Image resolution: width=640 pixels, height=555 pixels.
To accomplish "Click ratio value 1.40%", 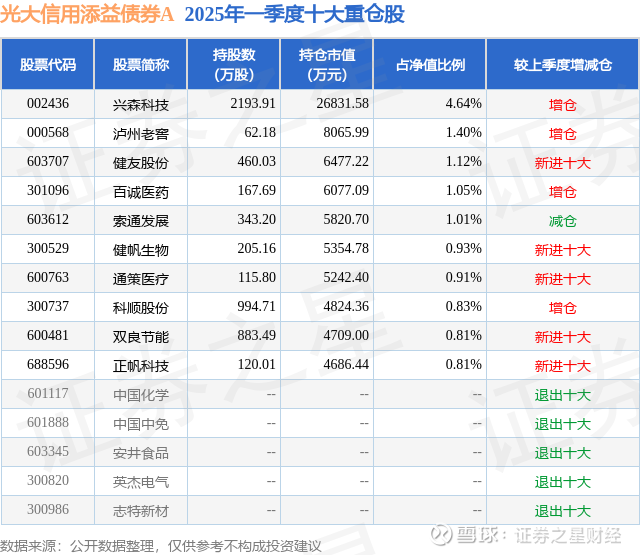I will click(463, 133).
